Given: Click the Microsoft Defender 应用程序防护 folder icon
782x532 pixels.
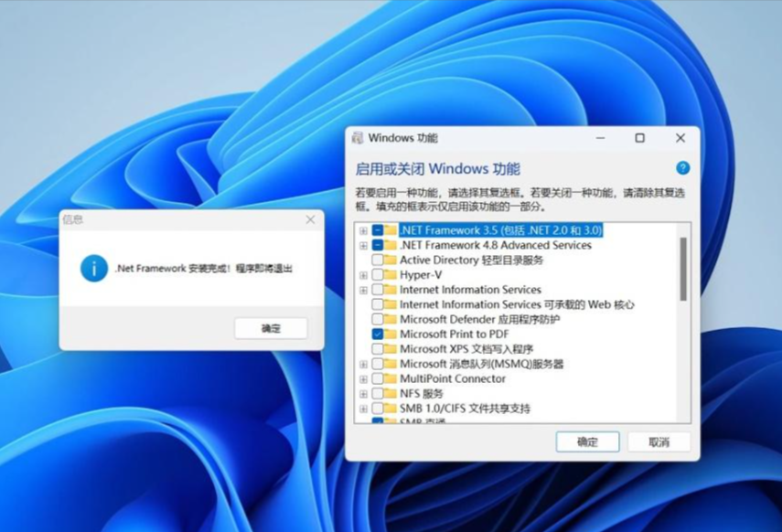Looking at the screenshot, I should pos(391,319).
